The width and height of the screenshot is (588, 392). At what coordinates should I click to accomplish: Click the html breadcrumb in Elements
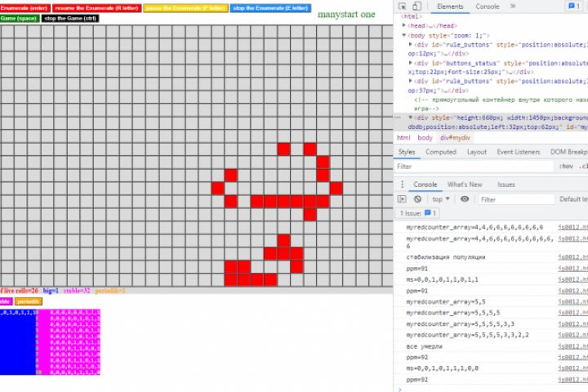coord(403,138)
